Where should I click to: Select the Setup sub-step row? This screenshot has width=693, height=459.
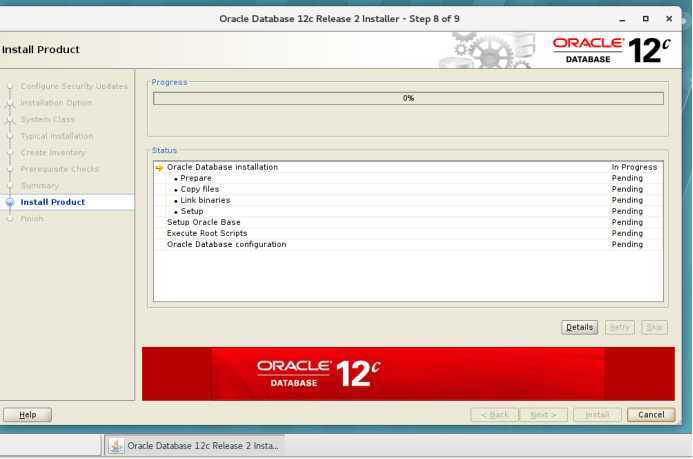pos(408,211)
